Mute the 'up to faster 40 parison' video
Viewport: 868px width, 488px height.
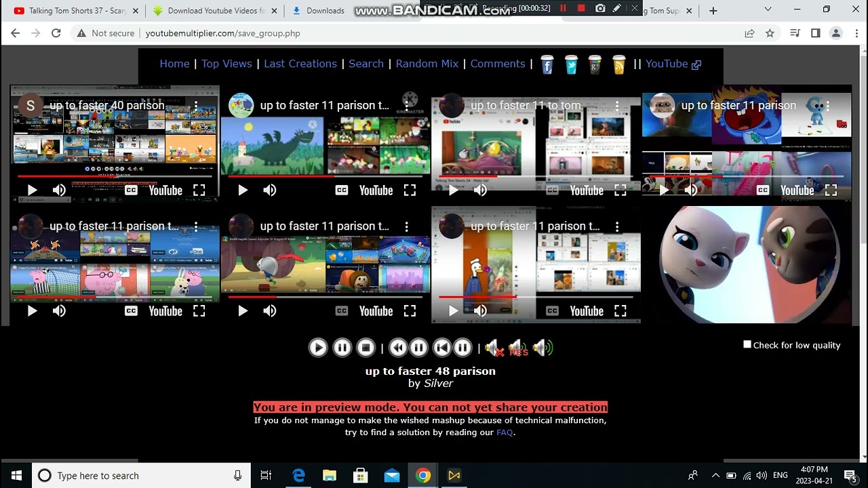59,190
